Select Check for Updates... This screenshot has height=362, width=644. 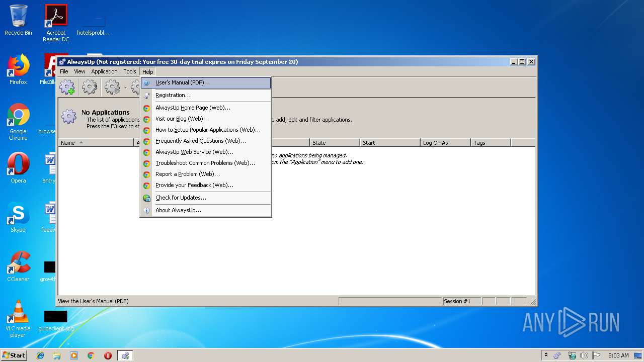coord(206,198)
